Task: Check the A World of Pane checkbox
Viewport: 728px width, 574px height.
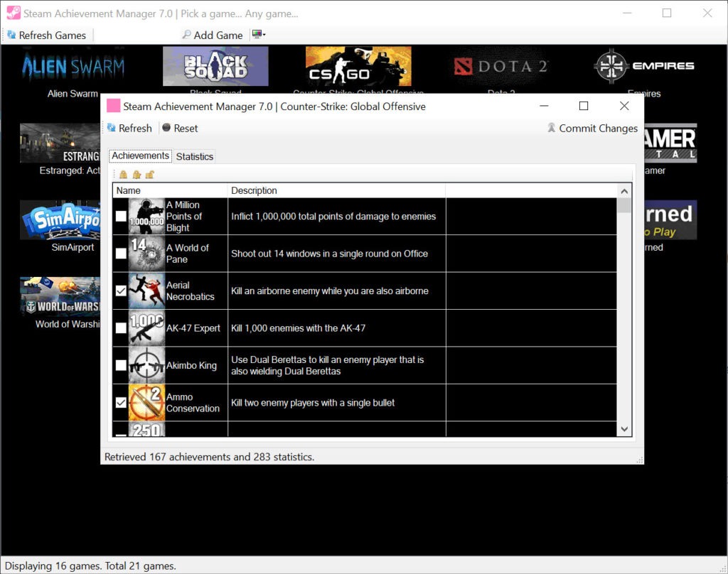Action: pyautogui.click(x=121, y=254)
